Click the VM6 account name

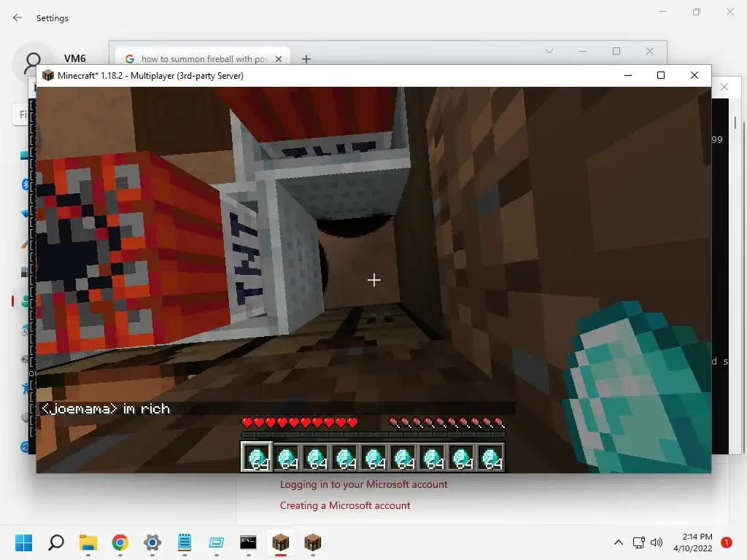(75, 58)
